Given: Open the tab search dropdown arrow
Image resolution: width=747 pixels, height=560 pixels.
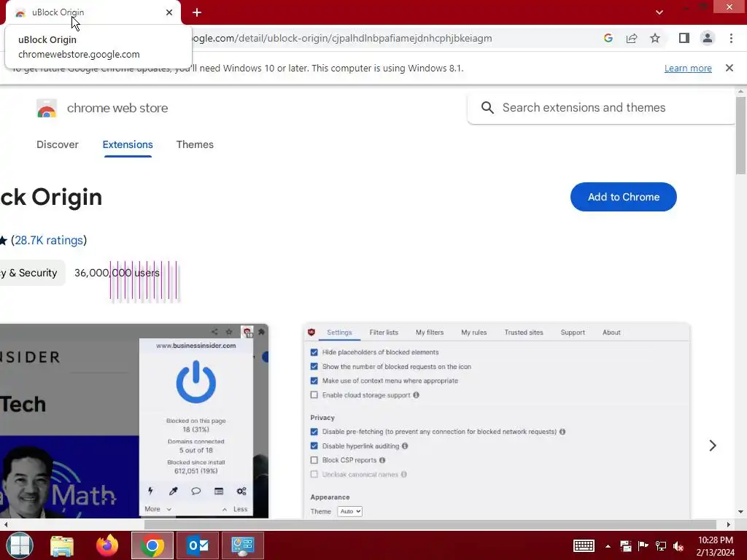Looking at the screenshot, I should click(659, 12).
